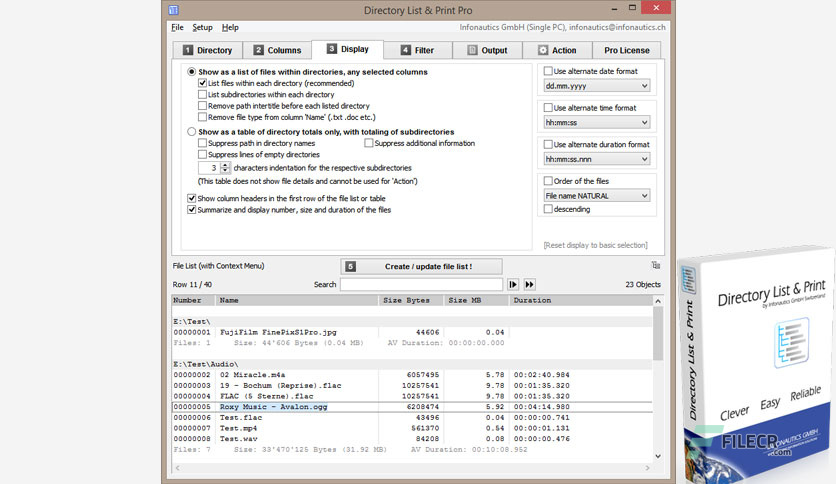Click the tree view icon beside file list

656,265
